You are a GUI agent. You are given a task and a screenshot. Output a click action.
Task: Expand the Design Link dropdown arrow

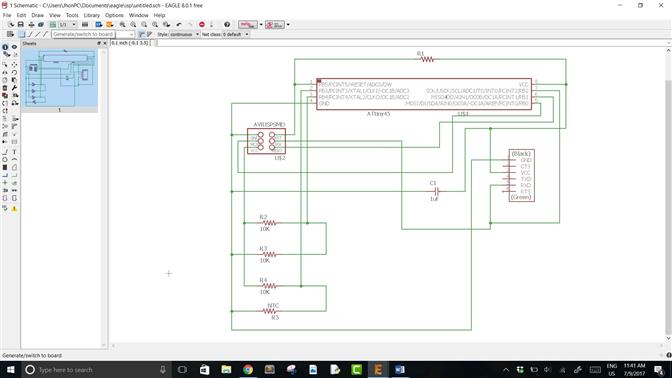261,24
